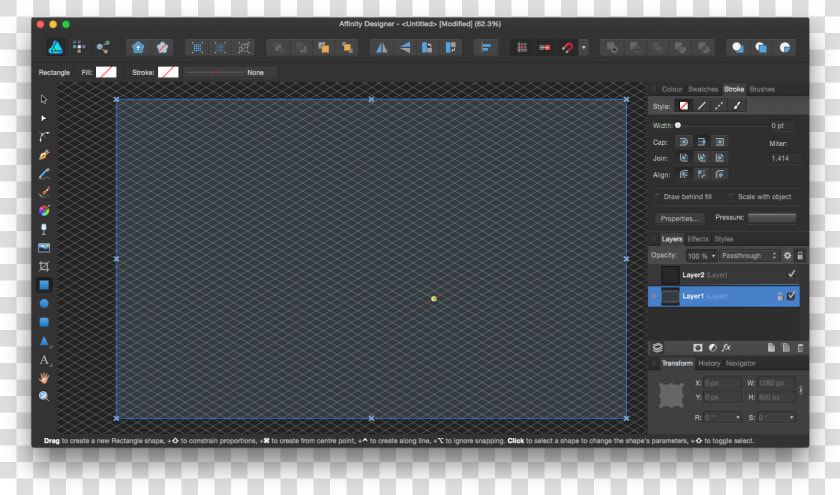Open the Opacity 100 % dropdown
This screenshot has height=495, width=840.
(702, 256)
